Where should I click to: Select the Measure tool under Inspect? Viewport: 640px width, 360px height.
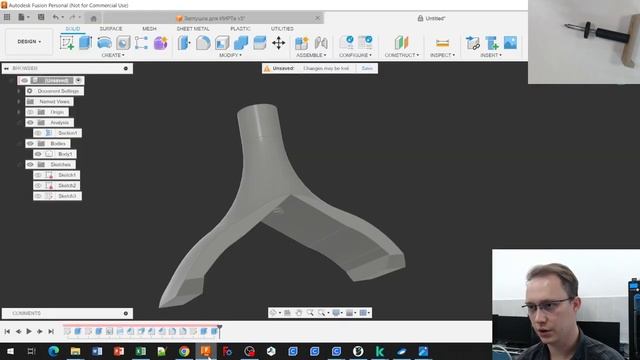tap(442, 43)
